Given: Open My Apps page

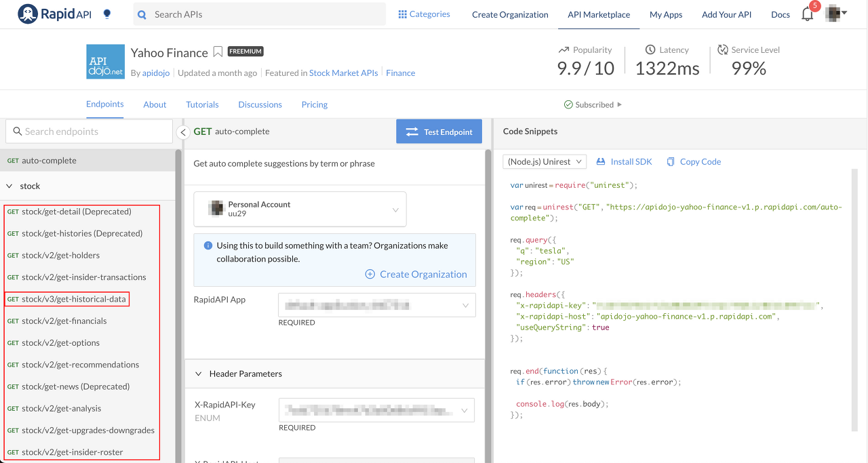Looking at the screenshot, I should point(666,14).
